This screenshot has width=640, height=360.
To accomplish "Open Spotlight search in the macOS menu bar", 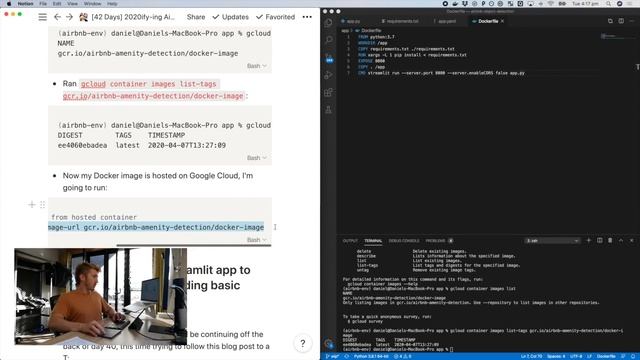I will click(x=608, y=4).
